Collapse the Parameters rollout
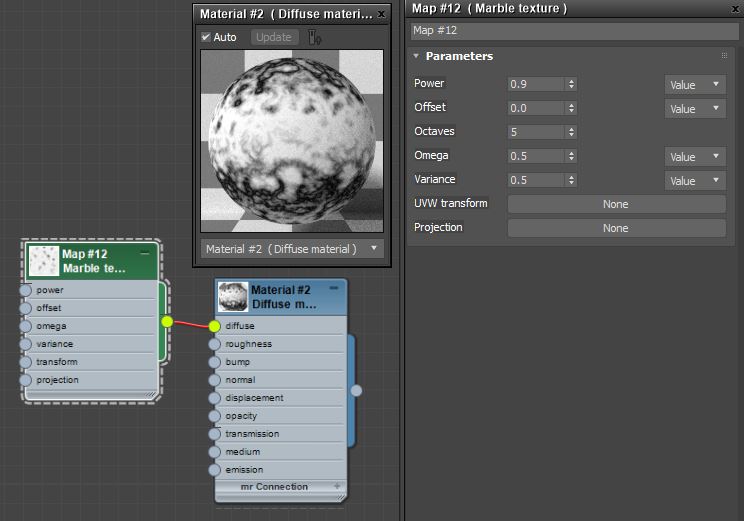 tap(416, 56)
